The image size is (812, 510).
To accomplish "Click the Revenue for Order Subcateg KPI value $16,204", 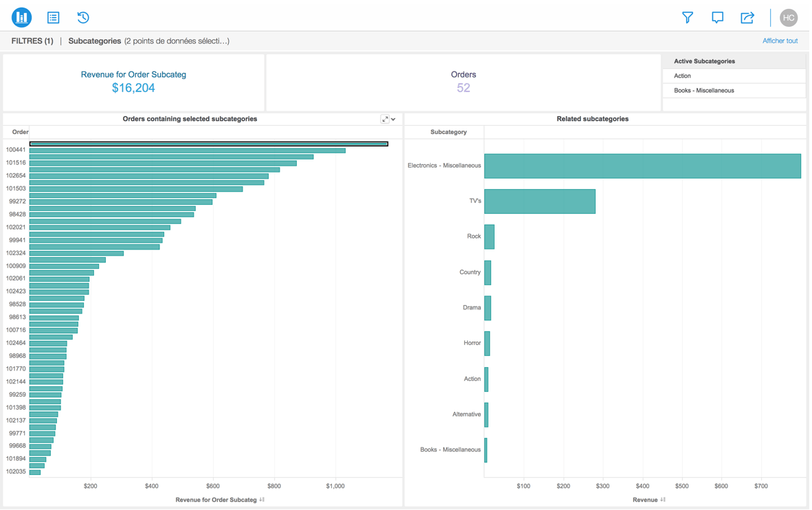I will pyautogui.click(x=133, y=87).
